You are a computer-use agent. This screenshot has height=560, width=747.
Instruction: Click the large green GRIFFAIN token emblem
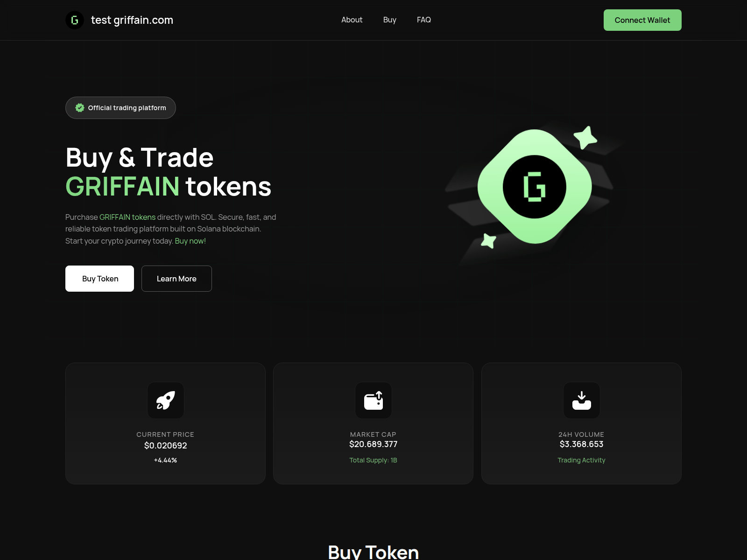click(x=535, y=187)
